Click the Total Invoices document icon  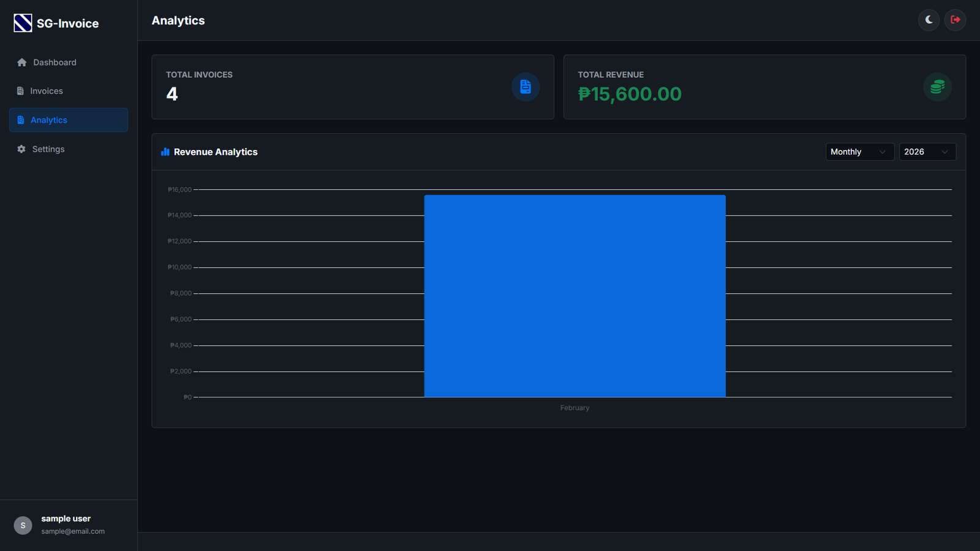pyautogui.click(x=526, y=87)
